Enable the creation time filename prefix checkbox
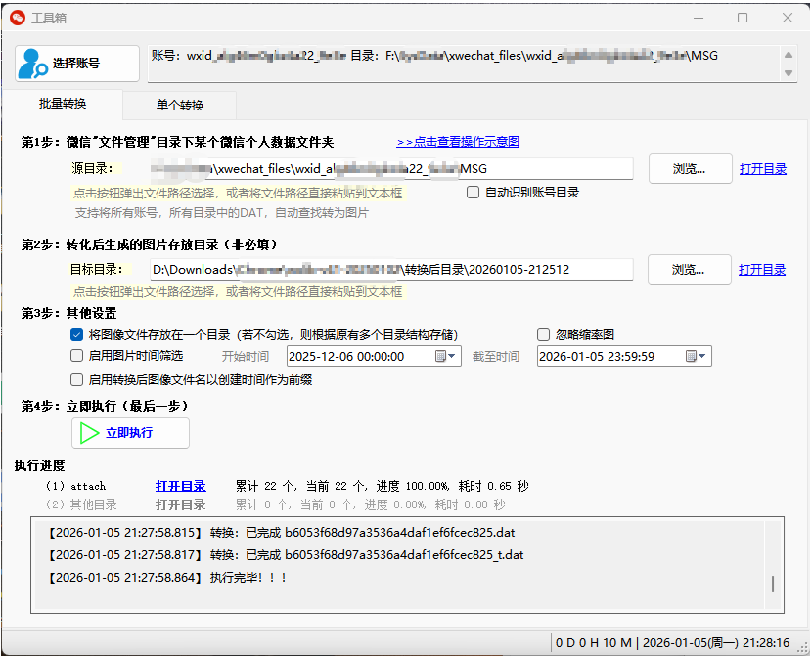Screen dimensions: 812x657 click(x=76, y=380)
